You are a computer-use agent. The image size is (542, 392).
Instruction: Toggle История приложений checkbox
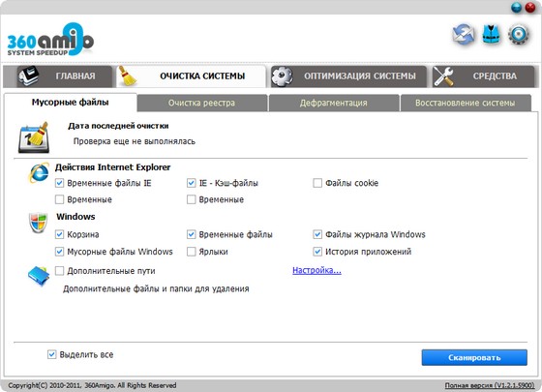point(317,252)
